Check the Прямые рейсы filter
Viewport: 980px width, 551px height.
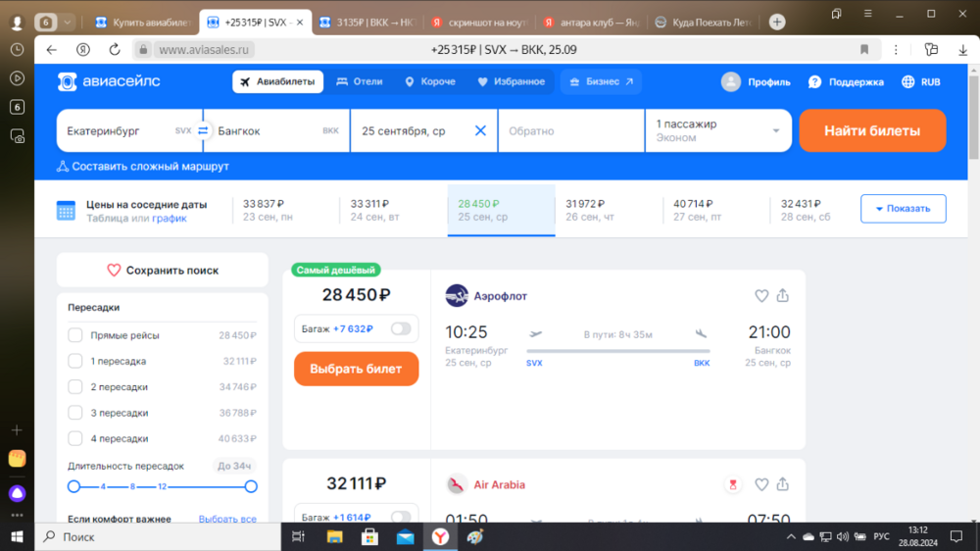75,335
